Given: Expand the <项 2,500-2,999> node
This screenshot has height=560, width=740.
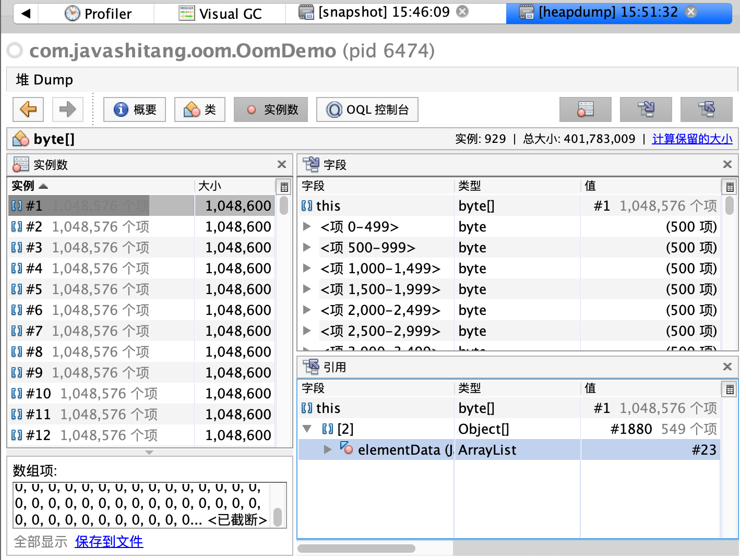Looking at the screenshot, I should click(x=307, y=331).
